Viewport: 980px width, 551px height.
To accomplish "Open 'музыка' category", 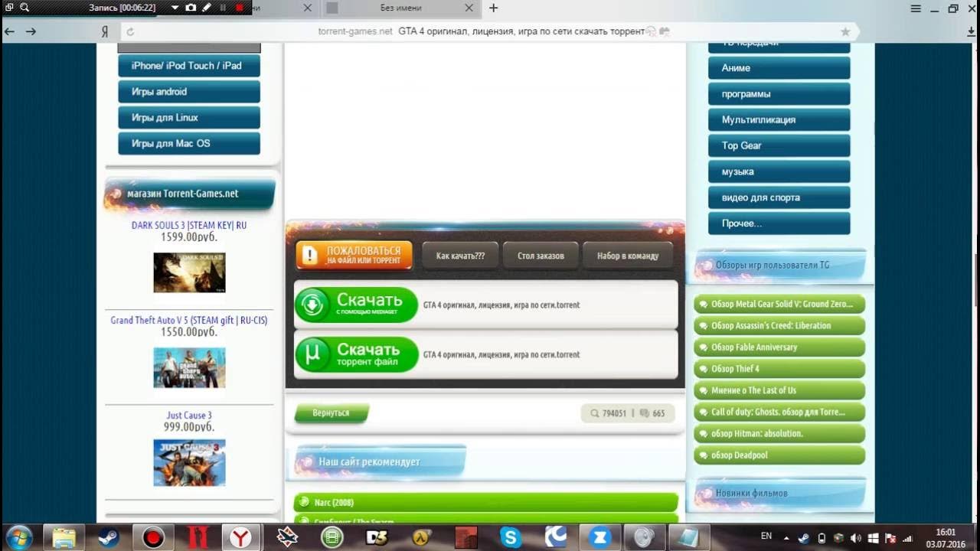I will coord(779,171).
